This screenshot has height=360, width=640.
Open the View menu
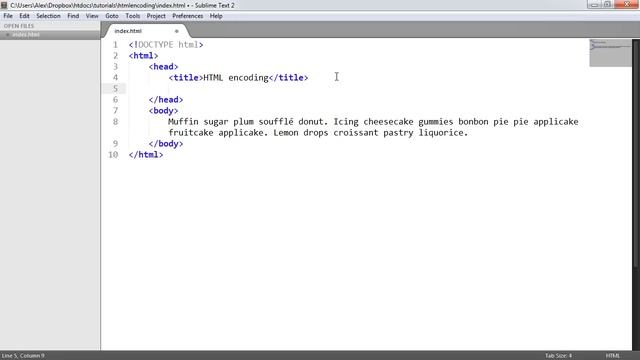[x=92, y=16]
